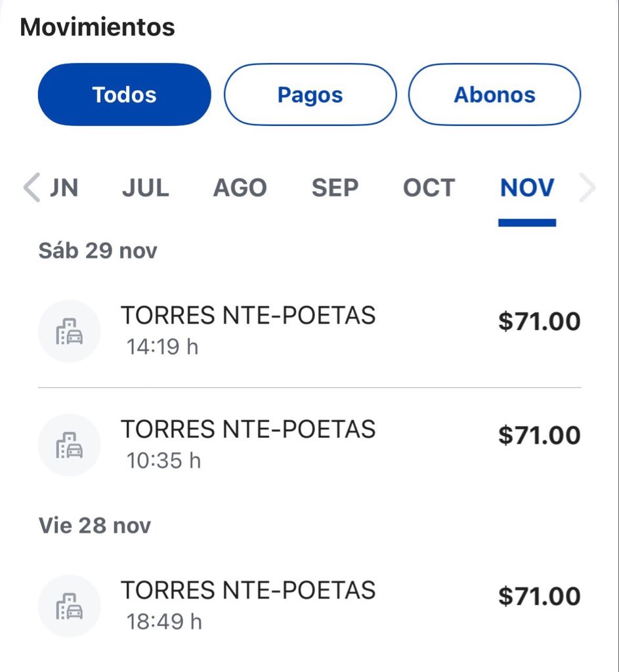
Task: Click the toll icon for the 18:49 h movement
Action: (69, 606)
